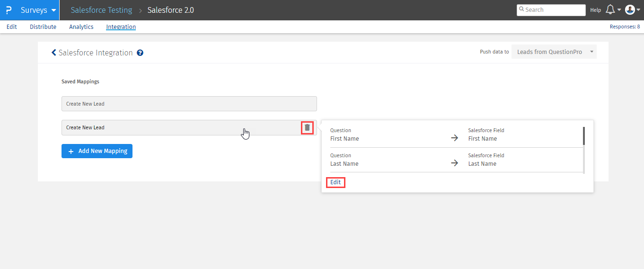Select the first Create New Lead mapping
Viewport: 644px width, 269px height.
189,104
